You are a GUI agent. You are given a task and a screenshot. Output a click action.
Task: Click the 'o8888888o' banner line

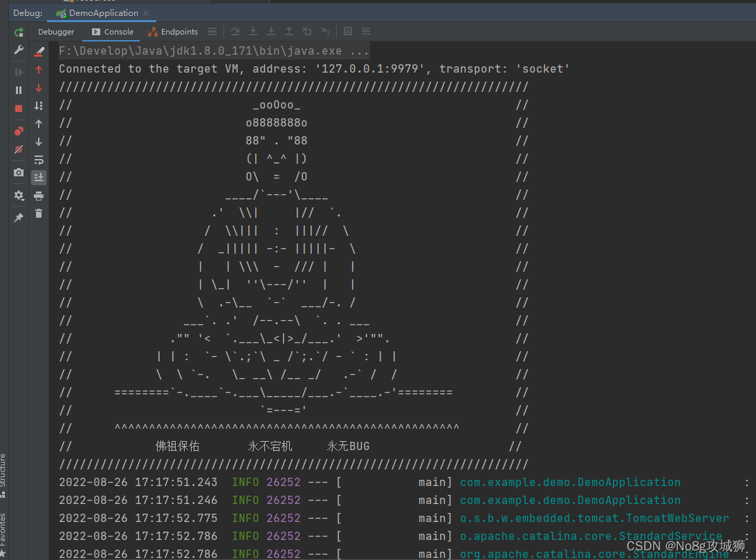coord(276,123)
